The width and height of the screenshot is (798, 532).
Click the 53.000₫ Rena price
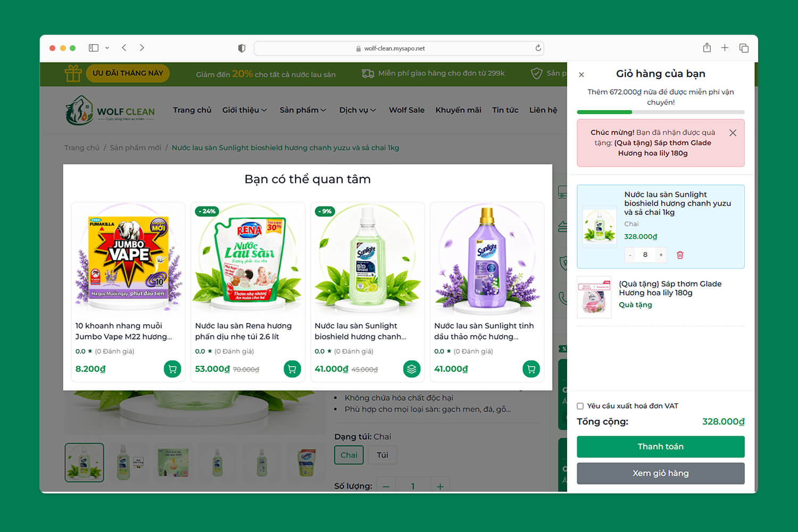coord(212,369)
